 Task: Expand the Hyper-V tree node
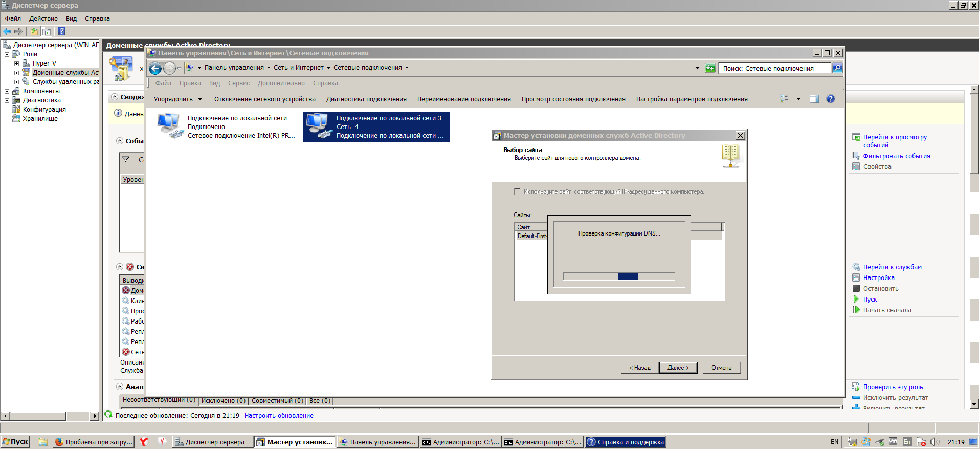tap(16, 63)
